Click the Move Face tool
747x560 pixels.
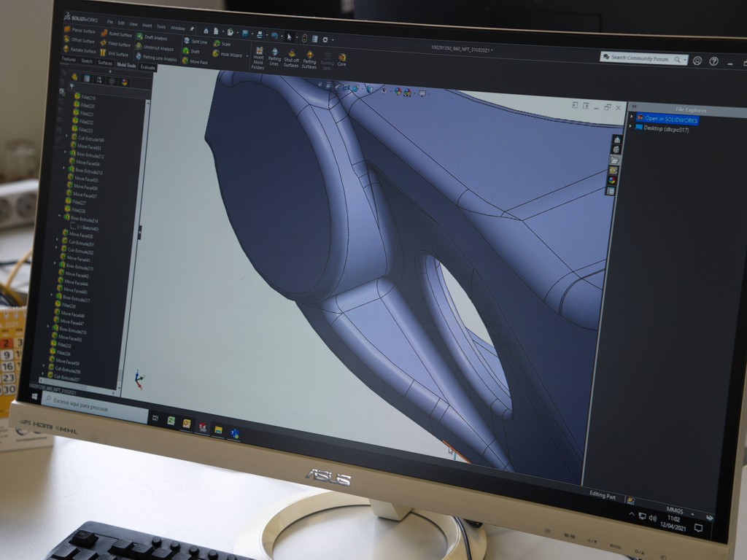coord(195,63)
